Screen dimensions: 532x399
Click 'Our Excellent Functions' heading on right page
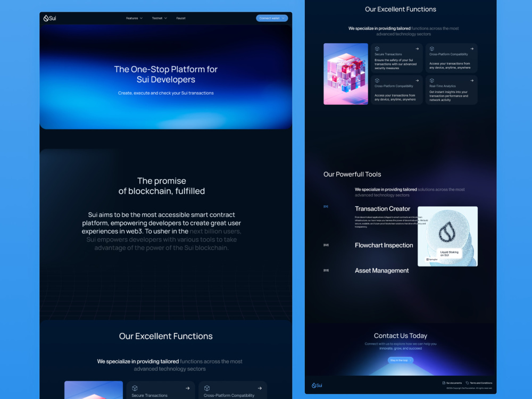401,10
